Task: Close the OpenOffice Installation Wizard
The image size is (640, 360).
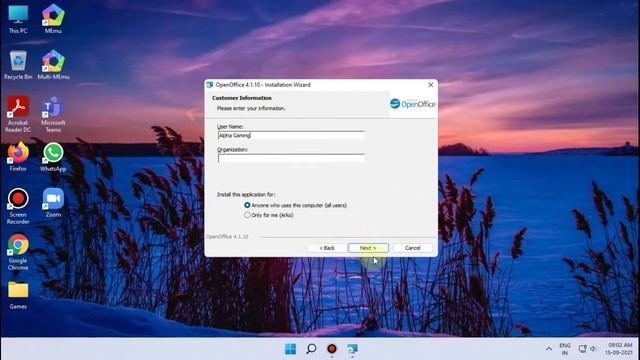Action: pos(431,85)
